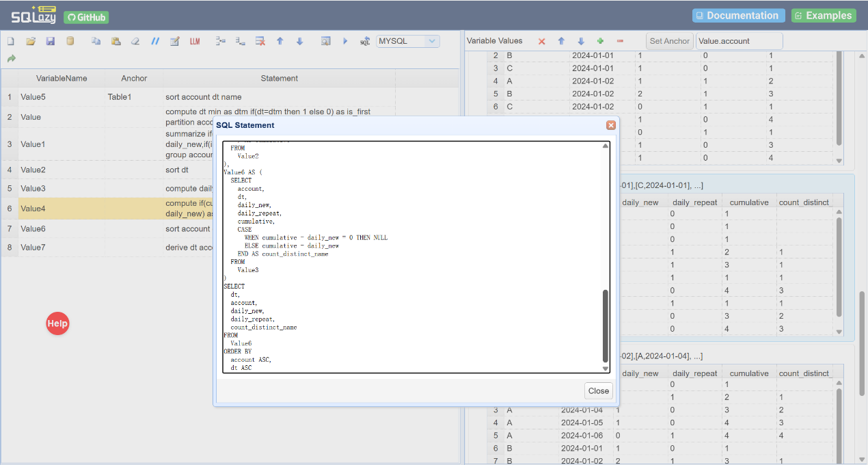Viewport: 868px width, 465px height.
Task: Save the script using the floppy disk icon
Action: (x=51, y=41)
